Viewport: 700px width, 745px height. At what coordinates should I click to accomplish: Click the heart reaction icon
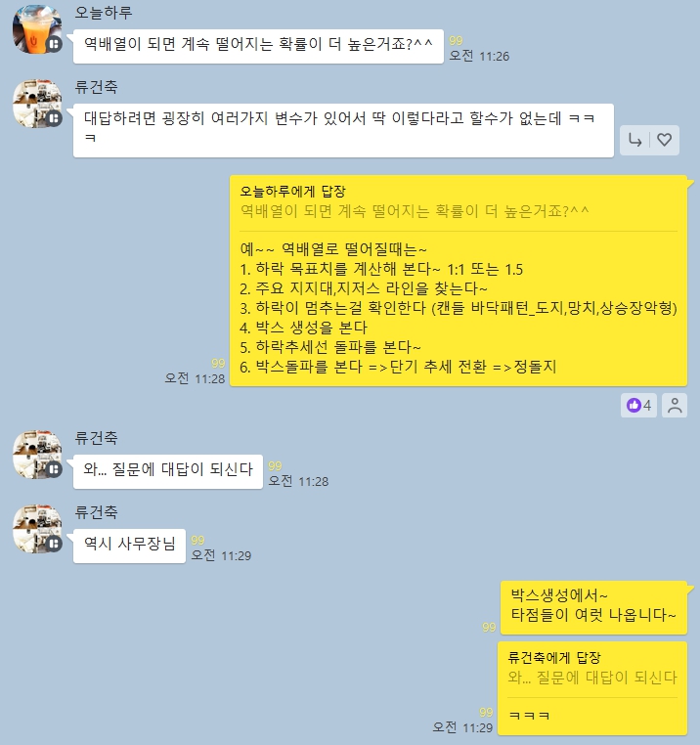click(664, 140)
